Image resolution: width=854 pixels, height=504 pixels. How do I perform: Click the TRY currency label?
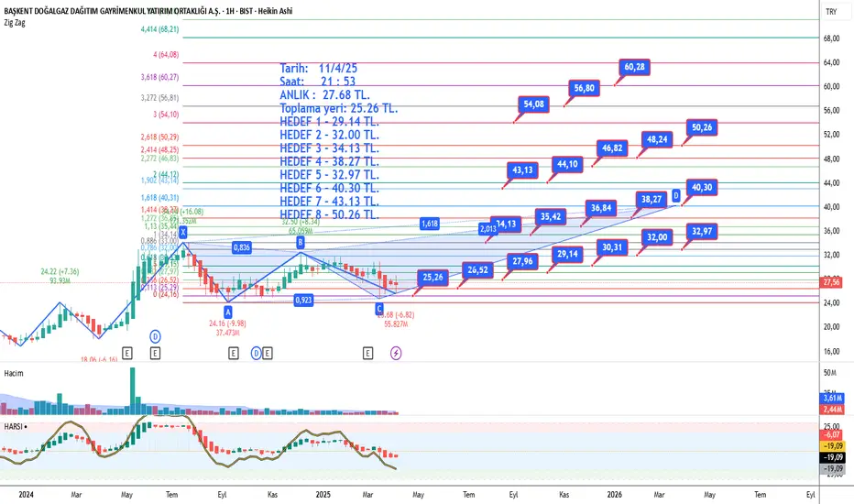831,11
